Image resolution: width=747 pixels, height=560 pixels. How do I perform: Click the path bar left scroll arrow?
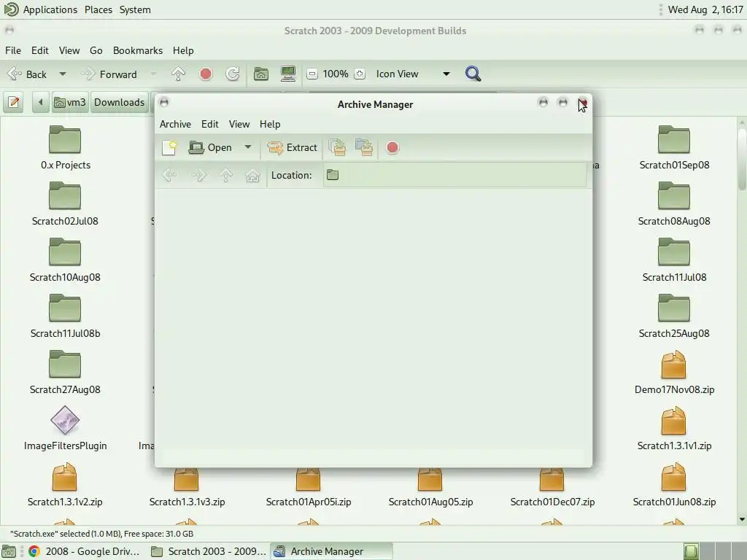(41, 102)
